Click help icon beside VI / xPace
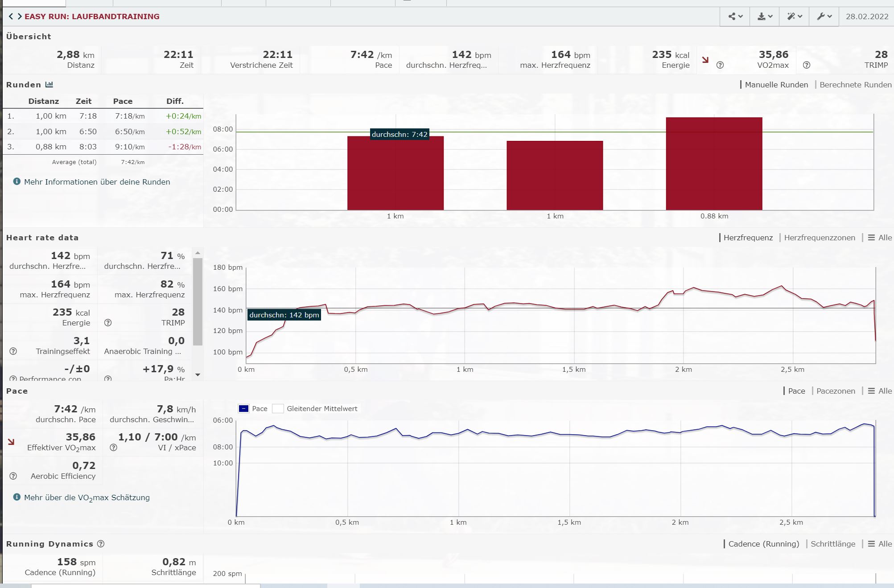Viewport: 894px width, 588px height. 114,448
